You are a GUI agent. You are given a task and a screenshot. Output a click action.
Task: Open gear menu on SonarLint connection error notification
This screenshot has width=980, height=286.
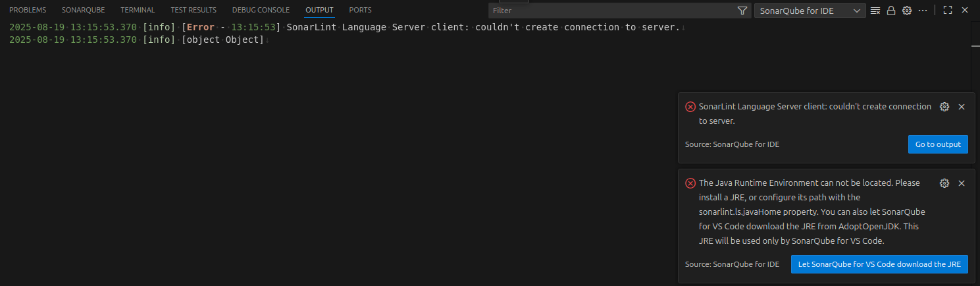(x=944, y=107)
